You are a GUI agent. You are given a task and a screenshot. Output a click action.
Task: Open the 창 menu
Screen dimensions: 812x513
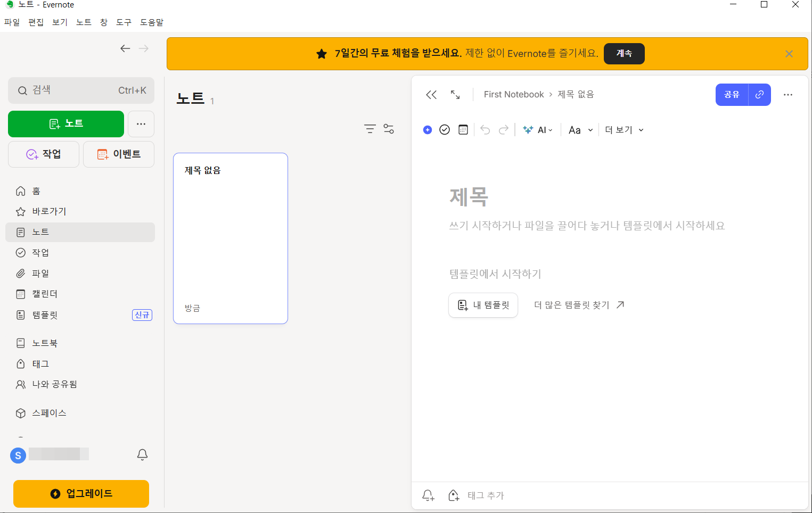pyautogui.click(x=104, y=22)
